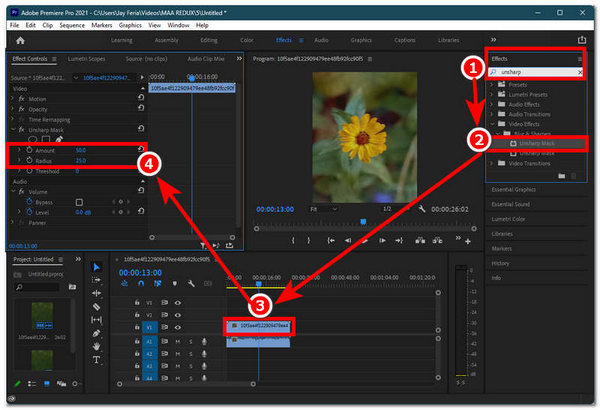The height and width of the screenshot is (410, 600).
Task: Open History panel
Action: 500,263
